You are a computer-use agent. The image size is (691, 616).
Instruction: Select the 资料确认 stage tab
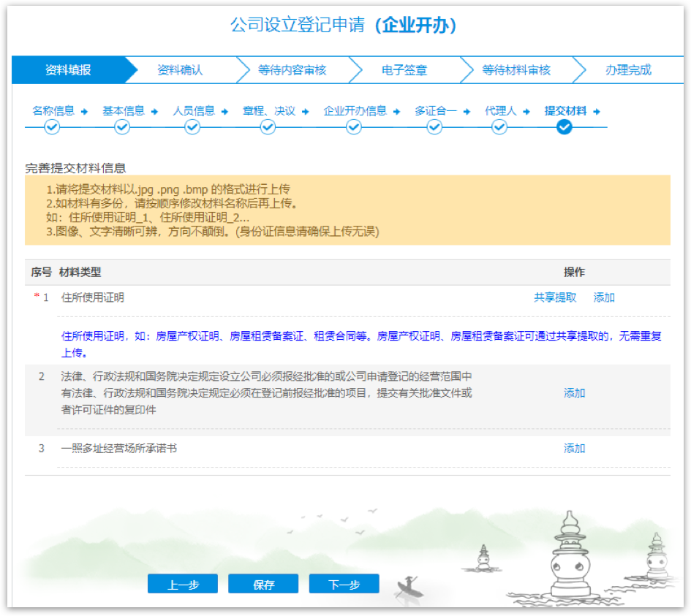[x=180, y=70]
